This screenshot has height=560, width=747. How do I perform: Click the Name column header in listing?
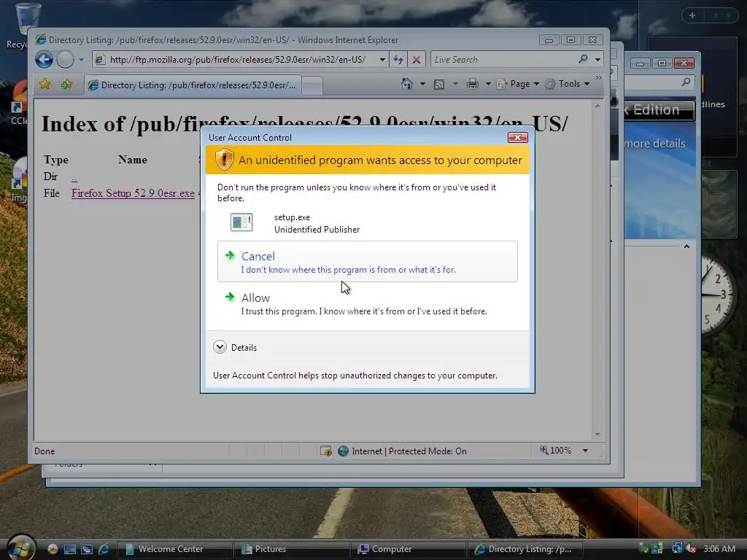click(133, 160)
